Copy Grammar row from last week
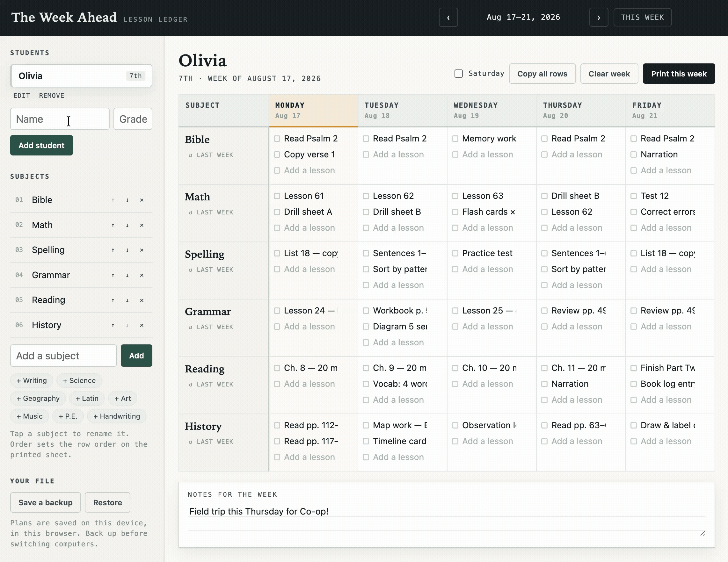This screenshot has width=728, height=562. click(x=211, y=327)
